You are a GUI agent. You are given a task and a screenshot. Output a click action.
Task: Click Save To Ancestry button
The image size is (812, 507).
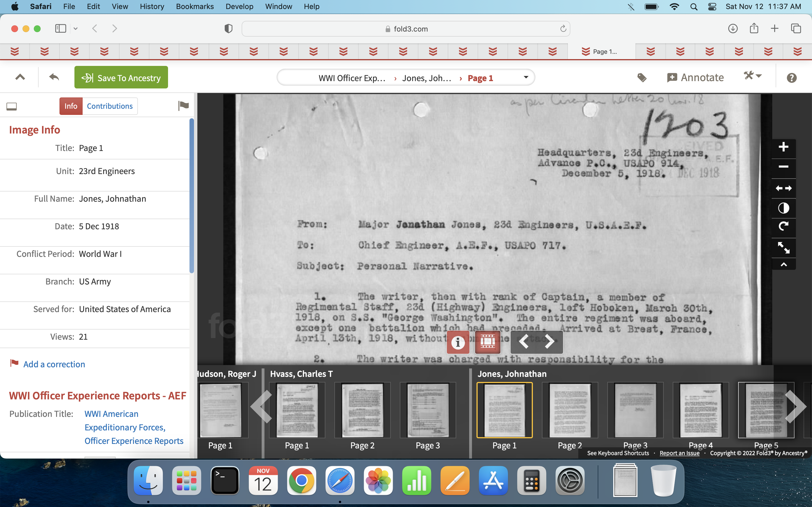click(121, 77)
